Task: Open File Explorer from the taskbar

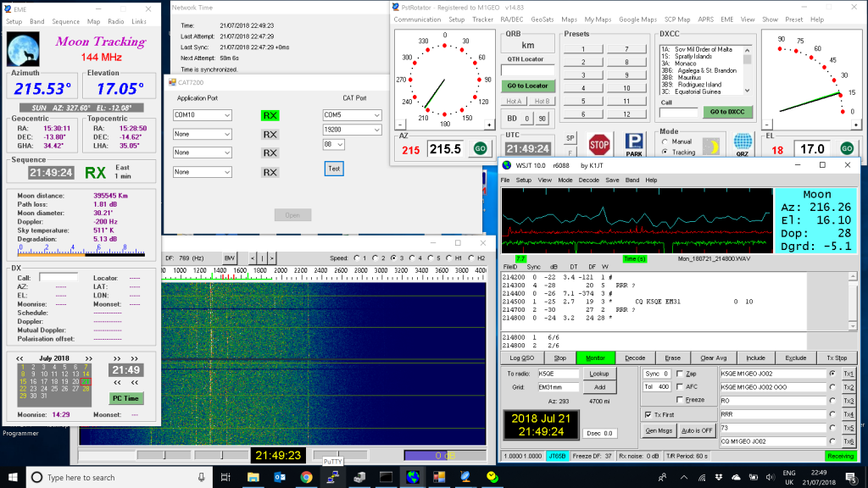Action: [253, 477]
